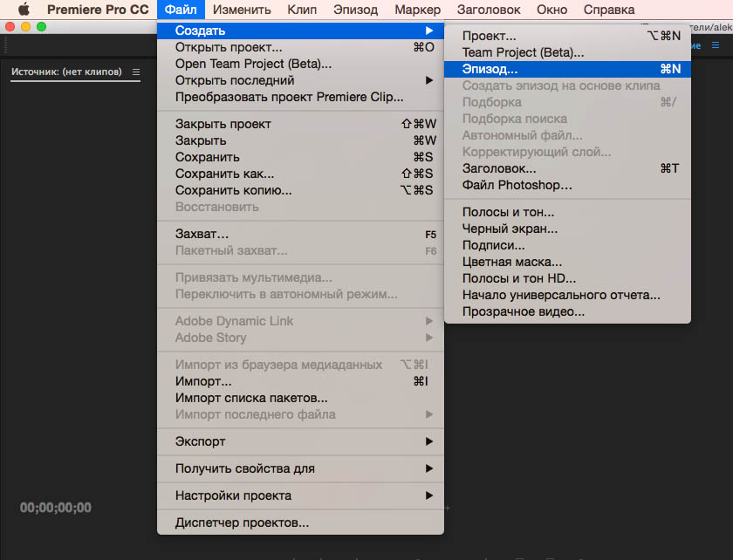The image size is (733, 560).
Task: Choose Подписи...
Action: [567, 245]
